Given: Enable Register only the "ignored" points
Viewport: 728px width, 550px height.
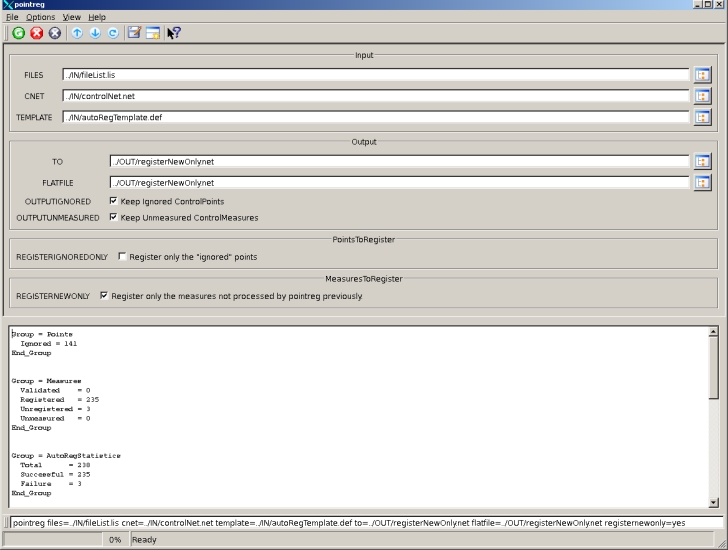Looking at the screenshot, I should [122, 257].
